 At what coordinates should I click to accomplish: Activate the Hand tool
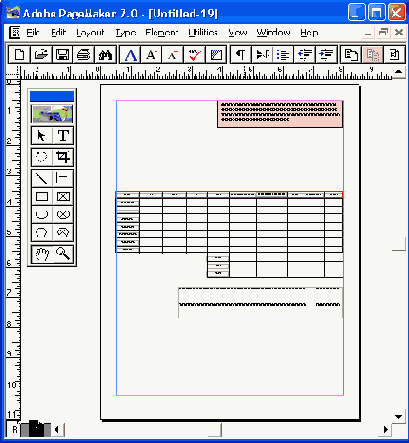tap(42, 254)
